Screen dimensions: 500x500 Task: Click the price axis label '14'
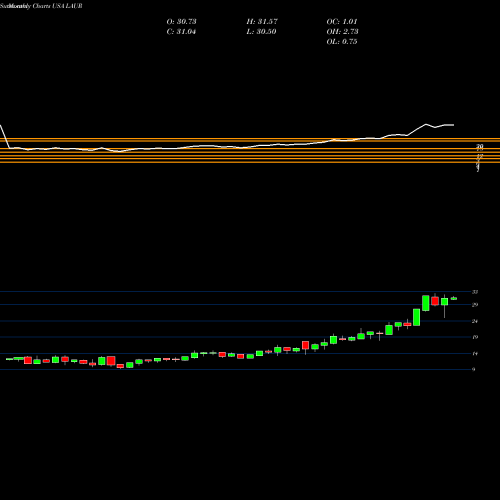point(475,353)
